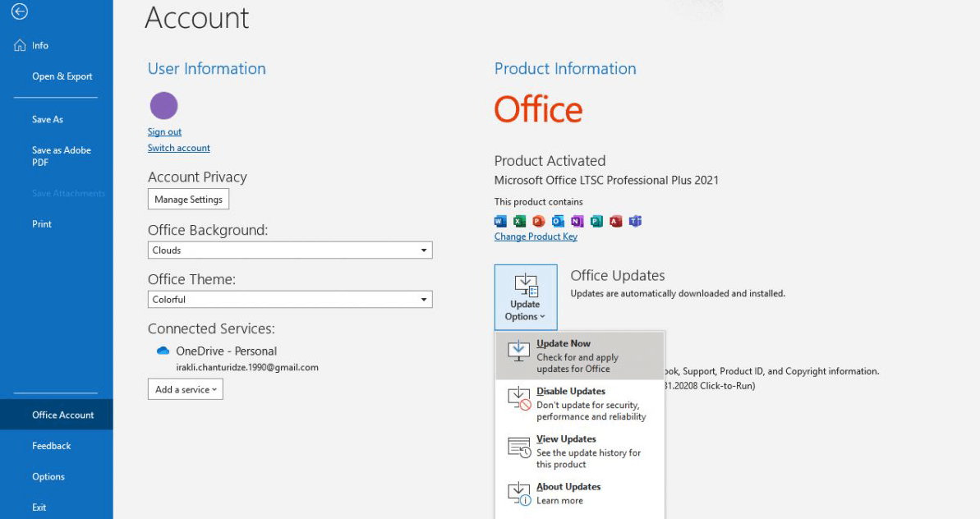Click the Word app icon

pos(500,221)
